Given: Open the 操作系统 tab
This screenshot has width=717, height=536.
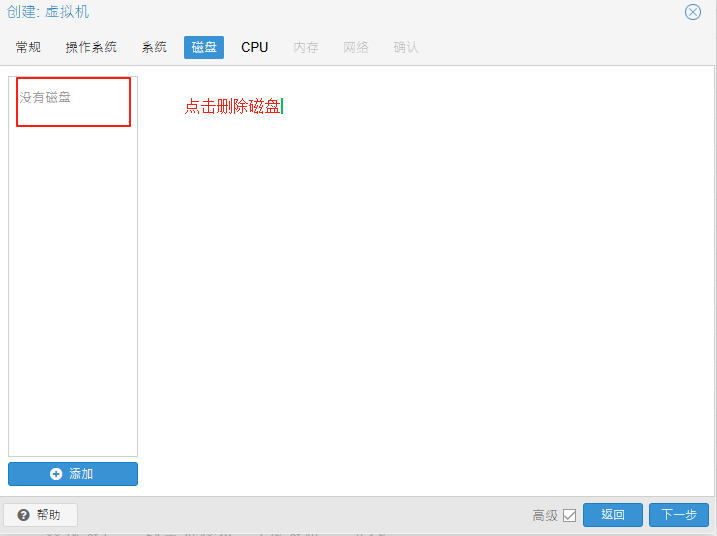Looking at the screenshot, I should click(x=91, y=47).
